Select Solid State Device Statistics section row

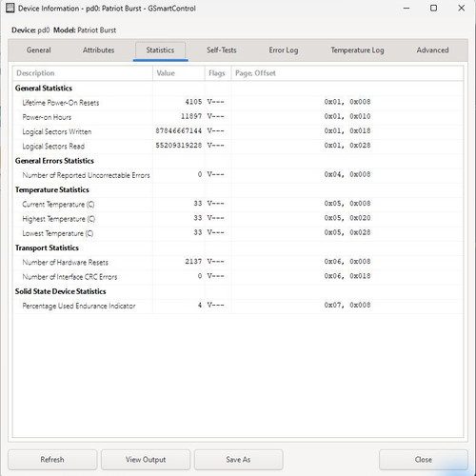tap(238, 291)
